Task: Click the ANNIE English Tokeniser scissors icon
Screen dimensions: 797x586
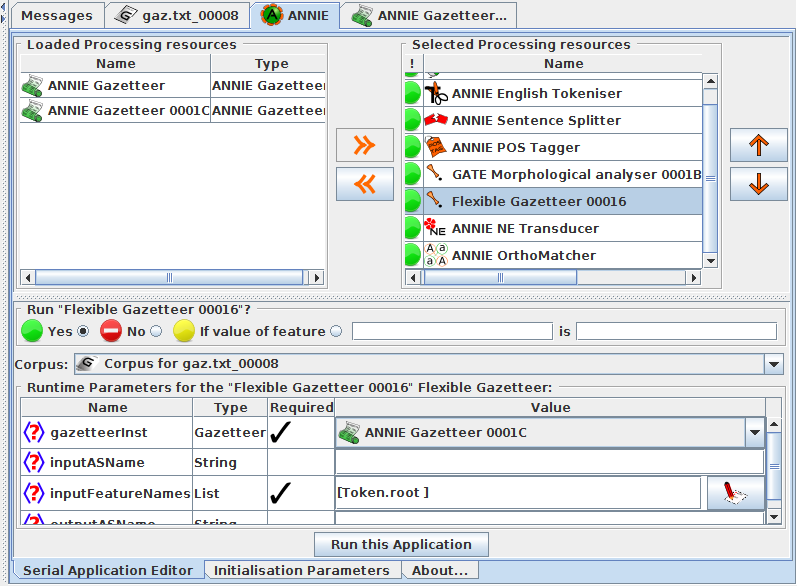Action: coord(436,94)
